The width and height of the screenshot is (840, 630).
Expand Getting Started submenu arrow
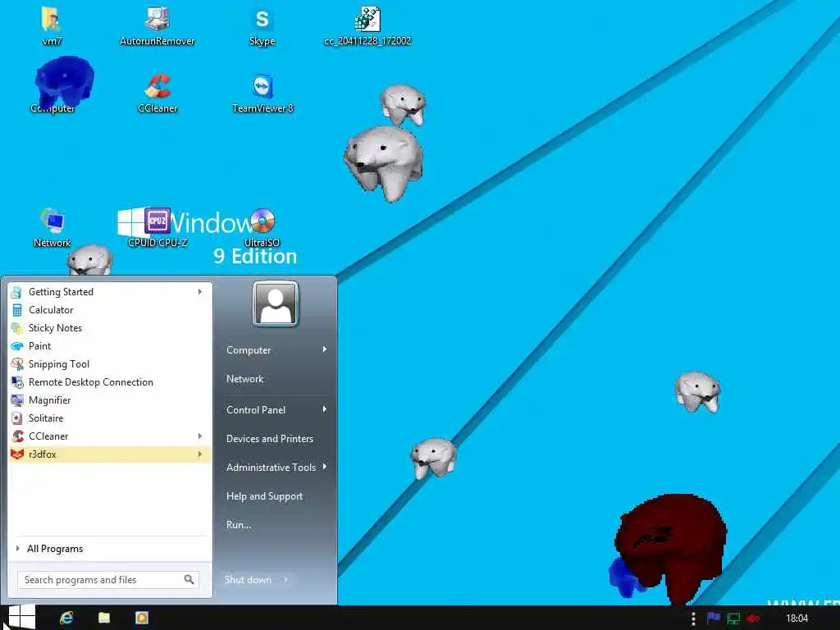(200, 292)
